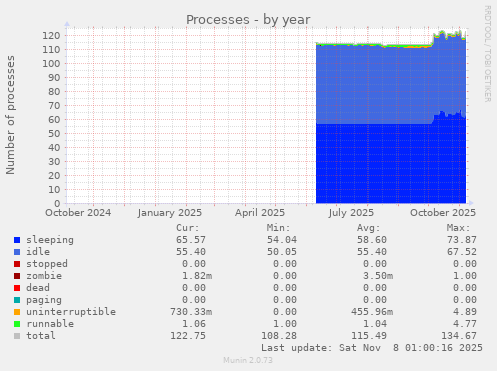497x371 pixels.
Task: Select the 'stopped' legend label
Action: 47,264
